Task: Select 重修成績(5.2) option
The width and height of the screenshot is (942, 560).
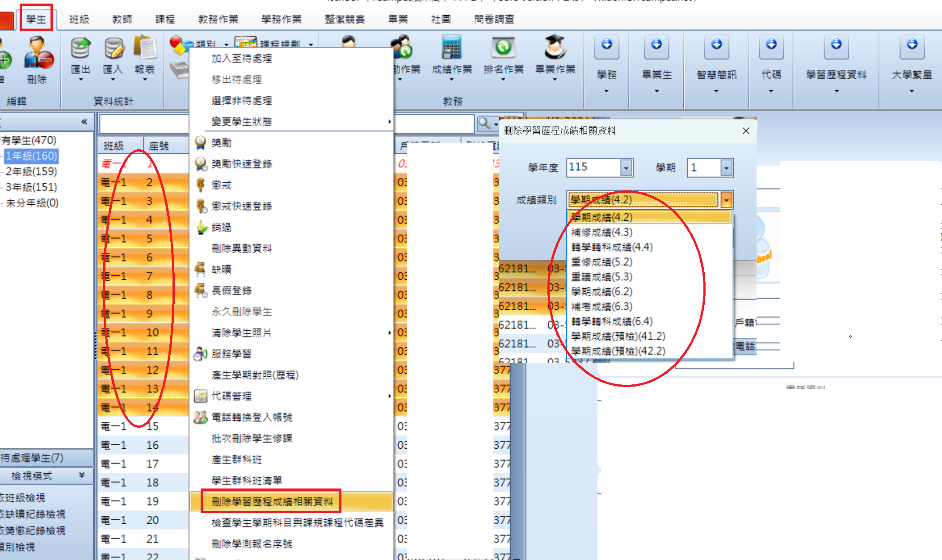Action: click(x=650, y=262)
